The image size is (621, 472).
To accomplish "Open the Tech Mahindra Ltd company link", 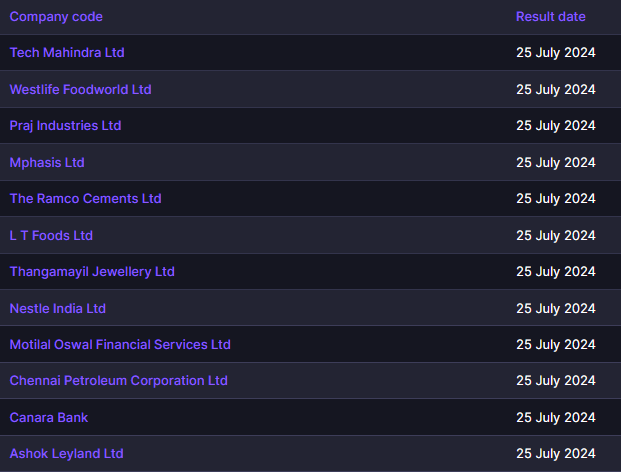I will [67, 53].
